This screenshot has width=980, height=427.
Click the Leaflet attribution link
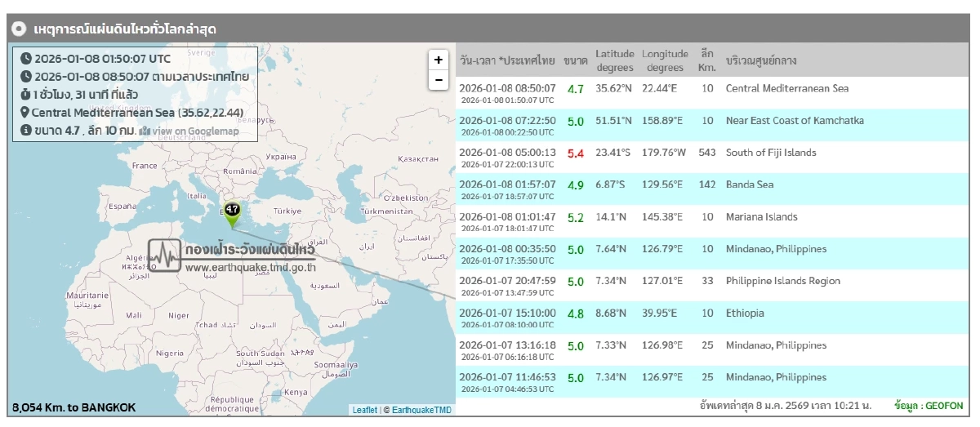coord(364,410)
